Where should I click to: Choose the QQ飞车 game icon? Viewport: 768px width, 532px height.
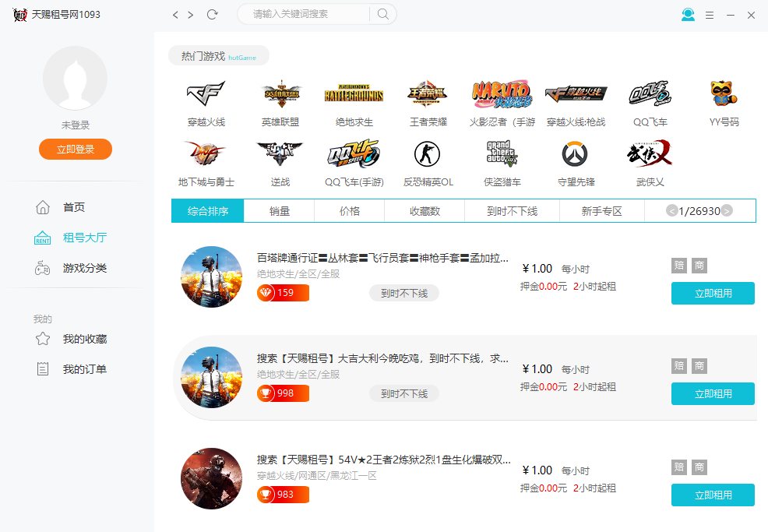point(650,93)
